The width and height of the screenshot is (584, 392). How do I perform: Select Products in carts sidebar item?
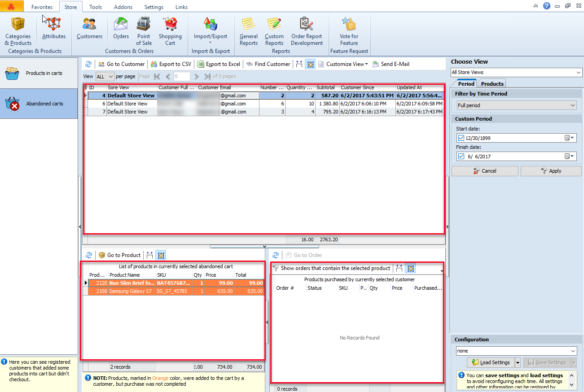pos(39,73)
